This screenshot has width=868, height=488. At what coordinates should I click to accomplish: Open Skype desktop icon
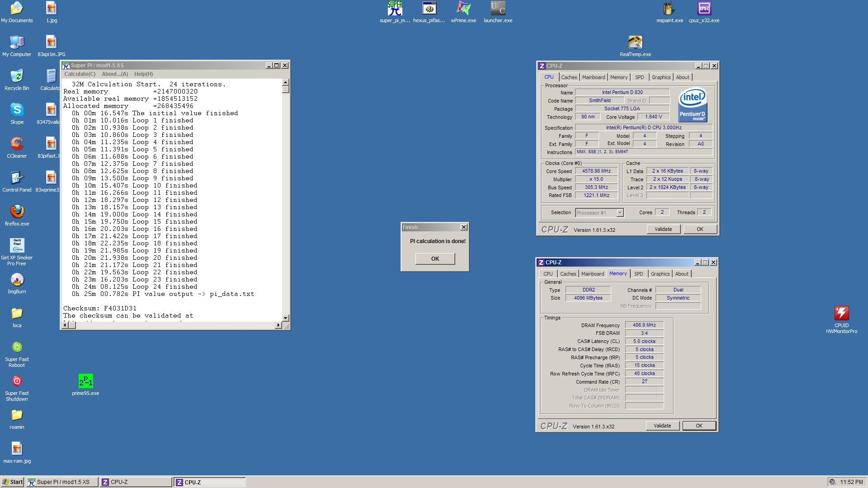coord(17,113)
